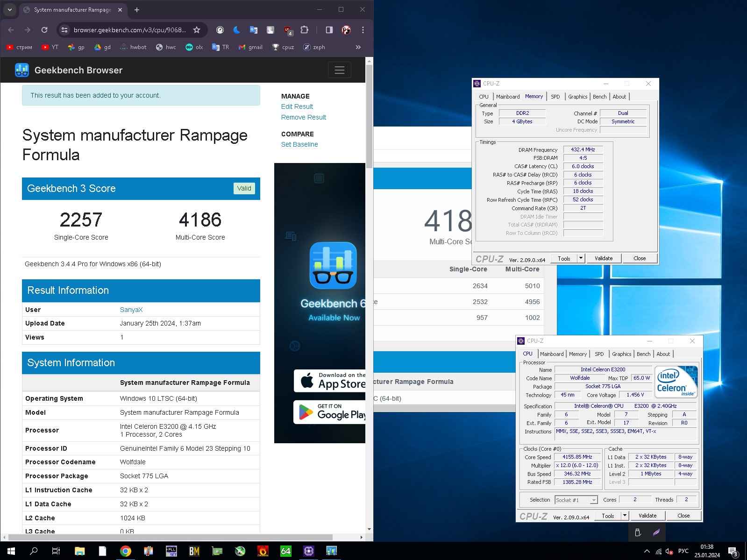Image resolution: width=747 pixels, height=560 pixels.
Task: Click Validate in lower CPU-Z window
Action: (647, 516)
